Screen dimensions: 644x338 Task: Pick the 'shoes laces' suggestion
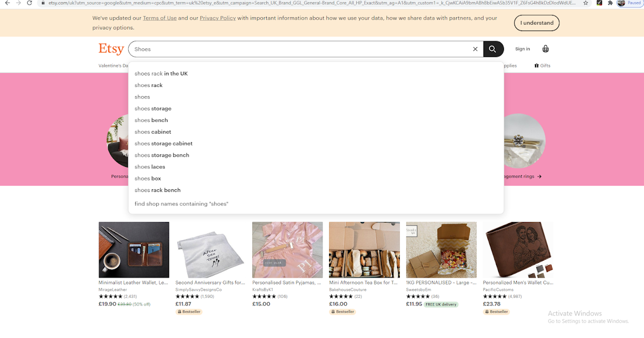150,167
